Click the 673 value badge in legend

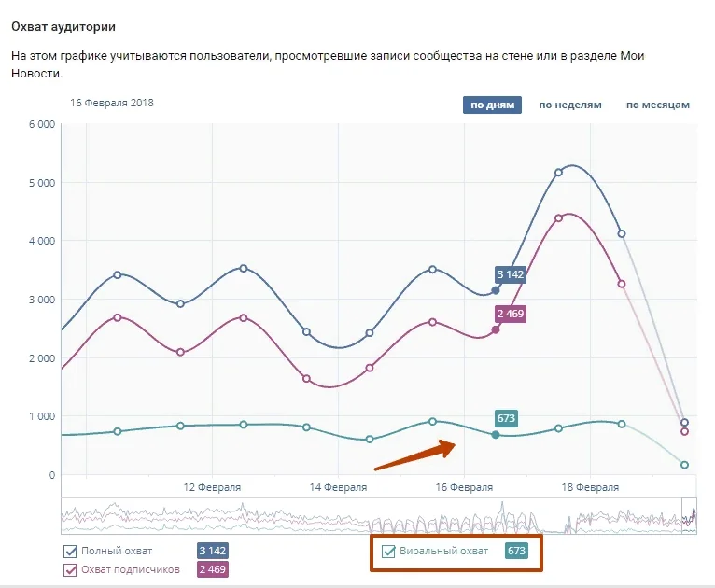[516, 551]
